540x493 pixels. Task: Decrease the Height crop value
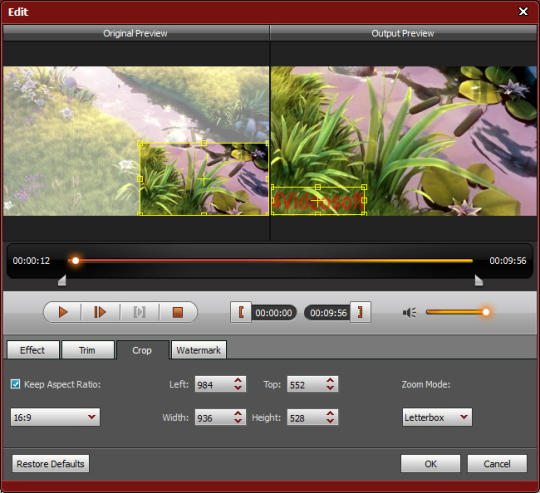tap(330, 421)
